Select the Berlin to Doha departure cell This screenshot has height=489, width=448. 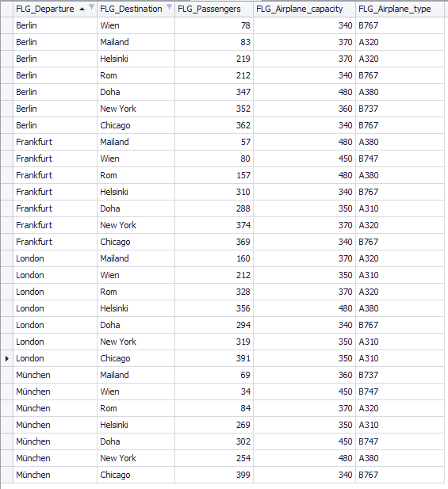coord(56,92)
